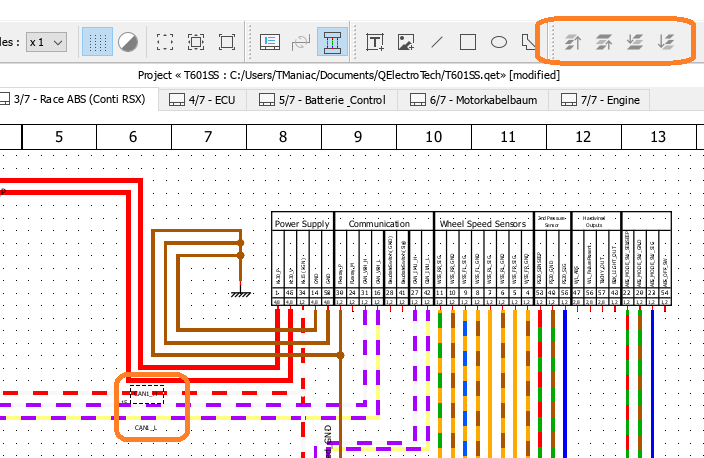Switch to the 4/7 - ECU tab
Image resolution: width=704 pixels, height=458 pixels.
(x=206, y=99)
